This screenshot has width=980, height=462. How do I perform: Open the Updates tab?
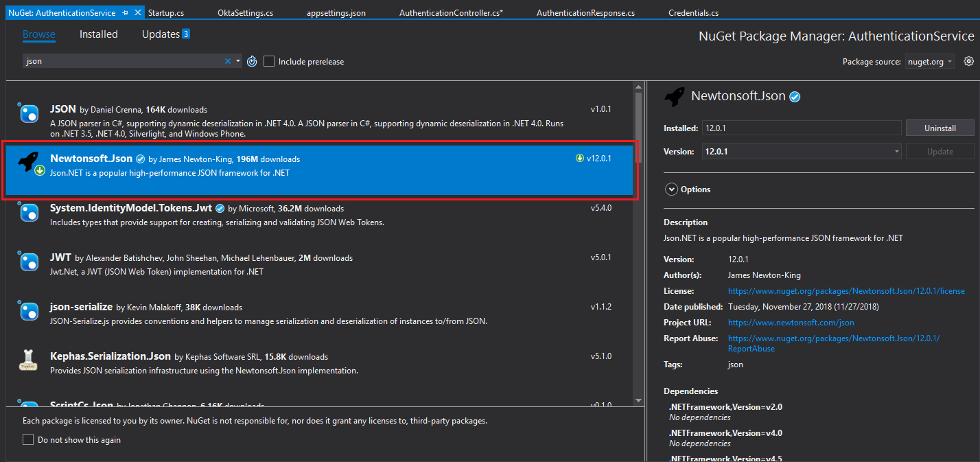point(161,34)
